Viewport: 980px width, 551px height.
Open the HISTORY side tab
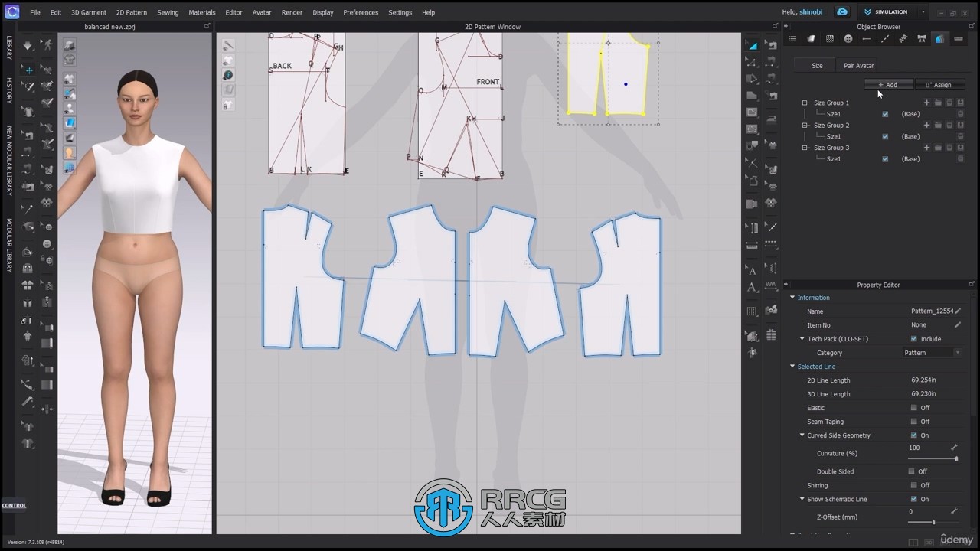[9, 90]
